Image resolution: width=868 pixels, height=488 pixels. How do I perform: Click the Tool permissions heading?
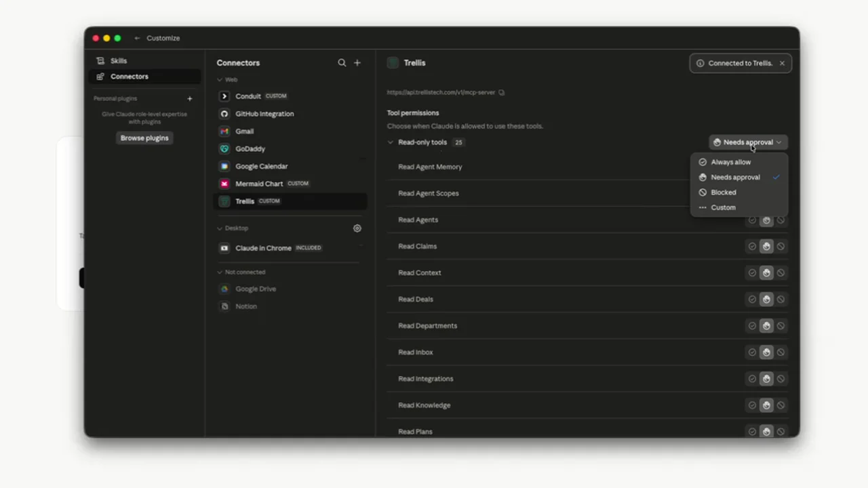pos(413,113)
